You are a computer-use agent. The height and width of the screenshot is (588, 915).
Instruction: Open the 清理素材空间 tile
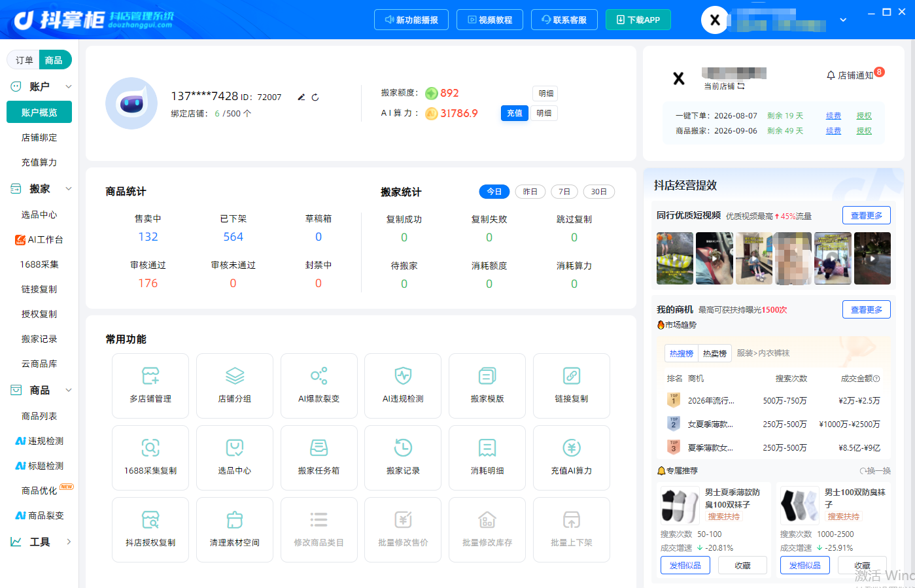235,530
